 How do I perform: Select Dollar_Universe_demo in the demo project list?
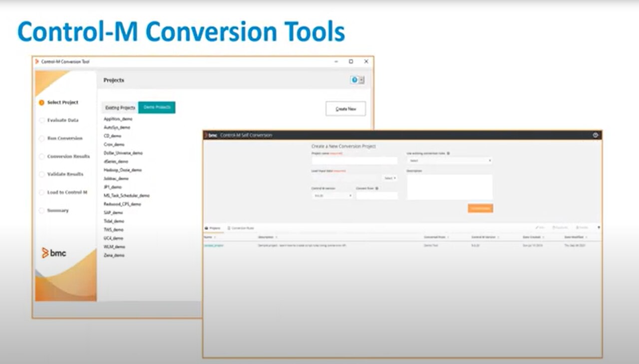[x=123, y=153]
